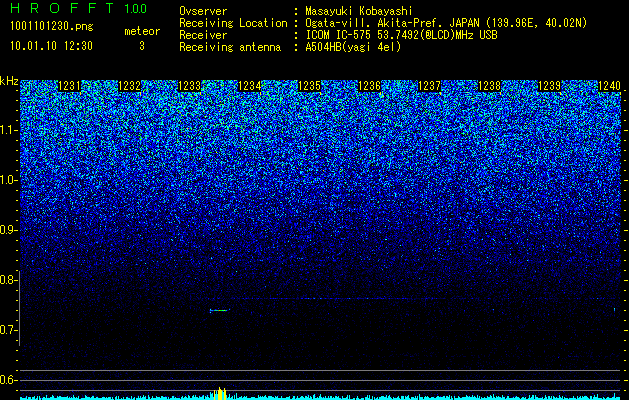The height and width of the screenshot is (400, 629).
Task: Click the bright meteor echo streak in the spectrogram
Action: coord(219,310)
